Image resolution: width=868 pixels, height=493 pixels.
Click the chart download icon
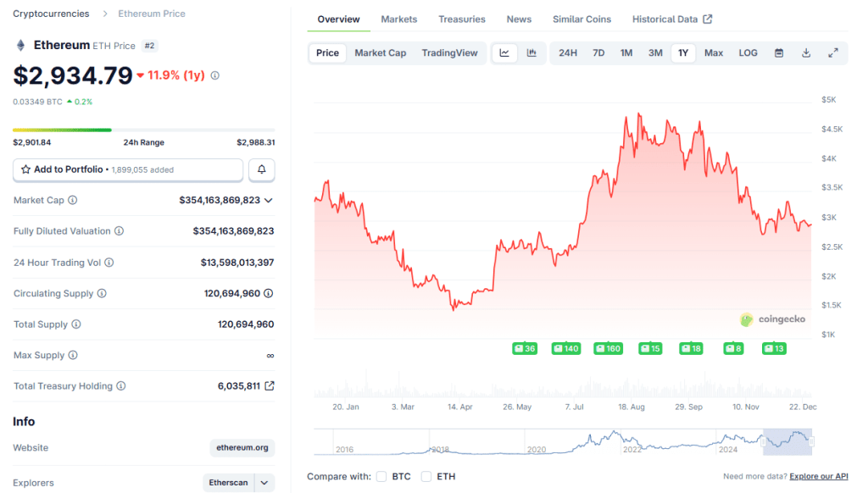[x=805, y=53]
